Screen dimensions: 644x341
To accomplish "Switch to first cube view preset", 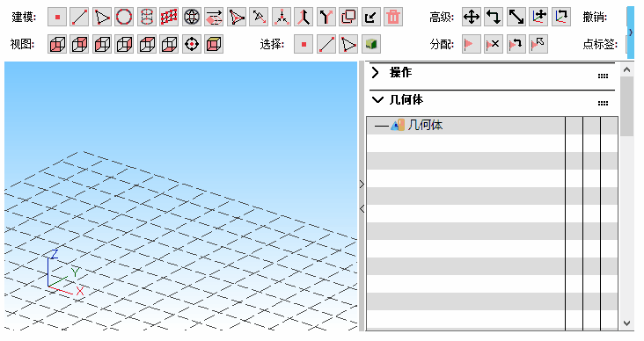I will point(57,44).
